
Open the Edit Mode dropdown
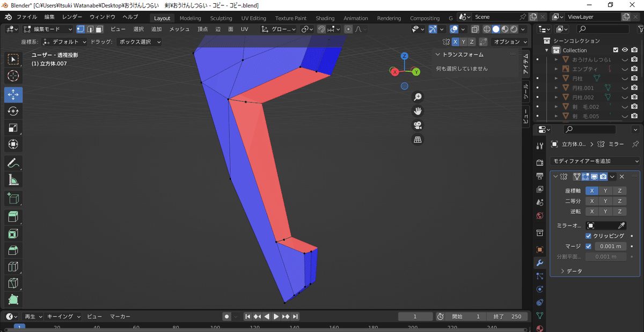pyautogui.click(x=47, y=29)
